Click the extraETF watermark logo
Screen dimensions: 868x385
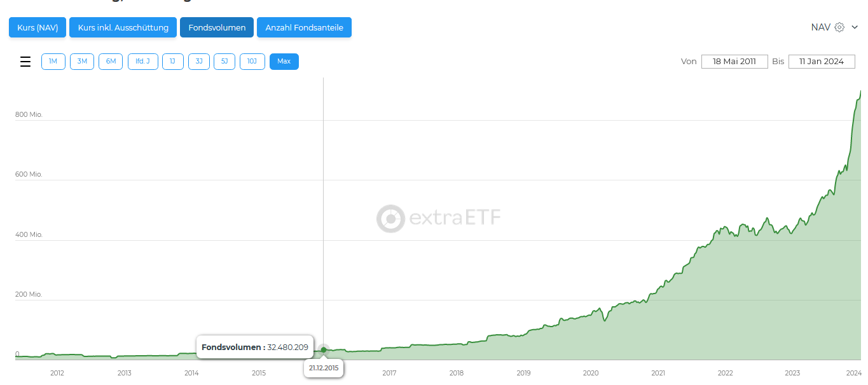(439, 219)
